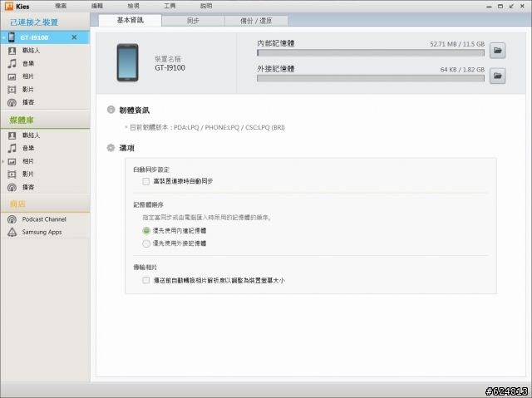Enable auto photo resolution conversion checkbox

point(146,280)
